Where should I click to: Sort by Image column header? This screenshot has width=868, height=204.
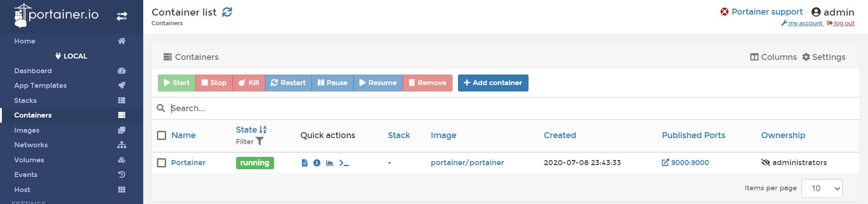pos(443,135)
